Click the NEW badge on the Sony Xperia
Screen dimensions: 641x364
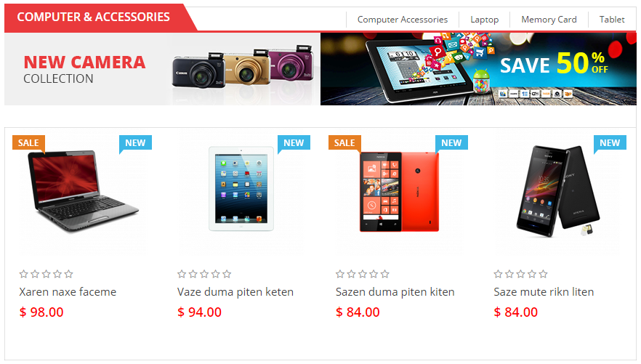point(610,142)
